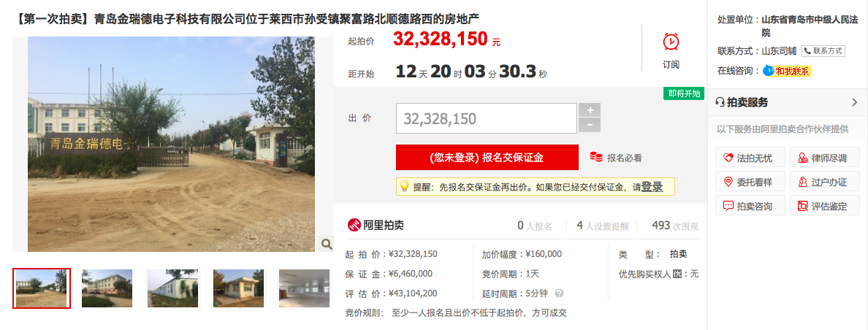Image resolution: width=868 pixels, height=330 pixels.
Task: Click 和我联系 online chat button
Action: pyautogui.click(x=787, y=71)
